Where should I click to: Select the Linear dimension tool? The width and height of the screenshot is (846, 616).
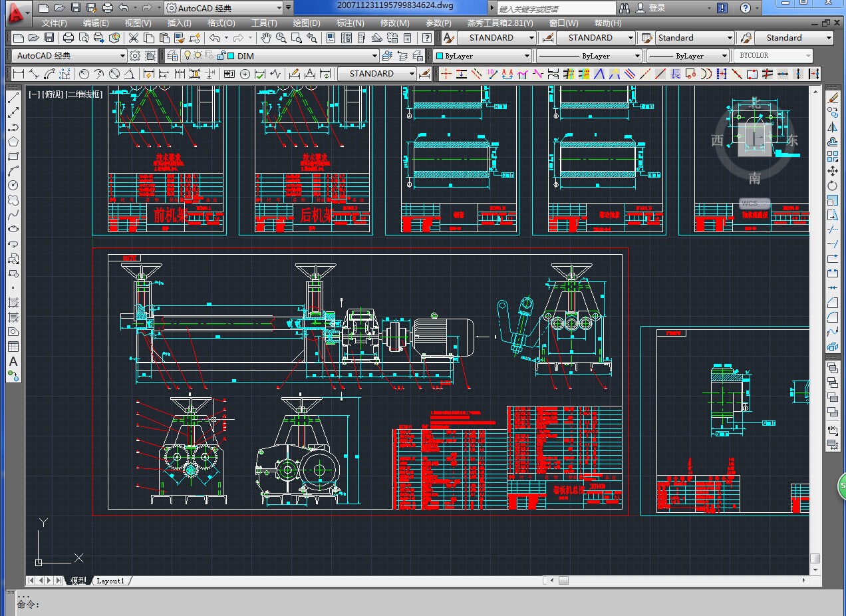coord(19,74)
